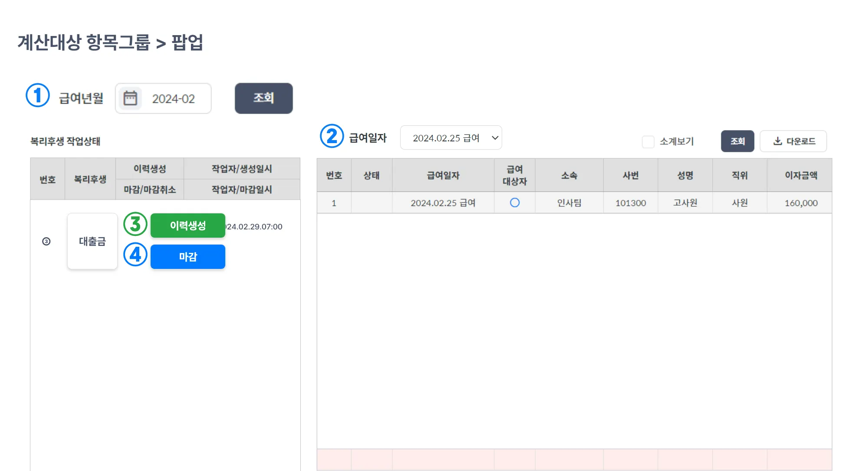This screenshot has height=471, width=868.
Task: Click the small 조회 button beside 다운로드
Action: pyautogui.click(x=737, y=141)
